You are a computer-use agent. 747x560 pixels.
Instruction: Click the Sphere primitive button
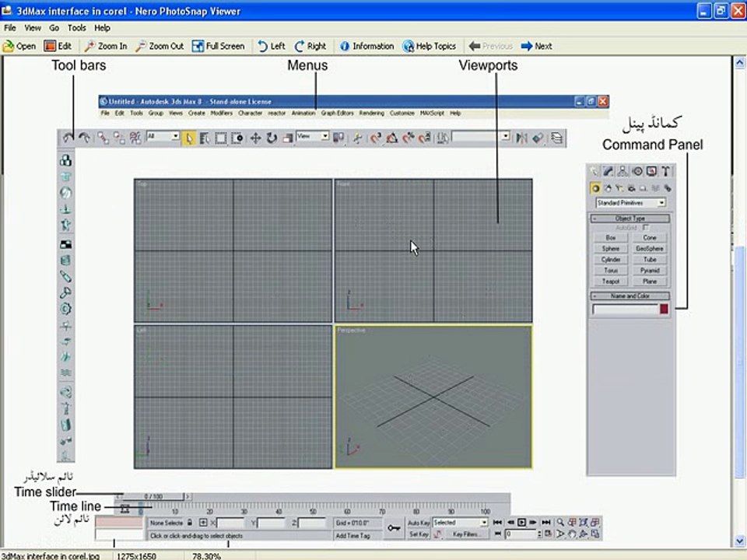pos(611,249)
